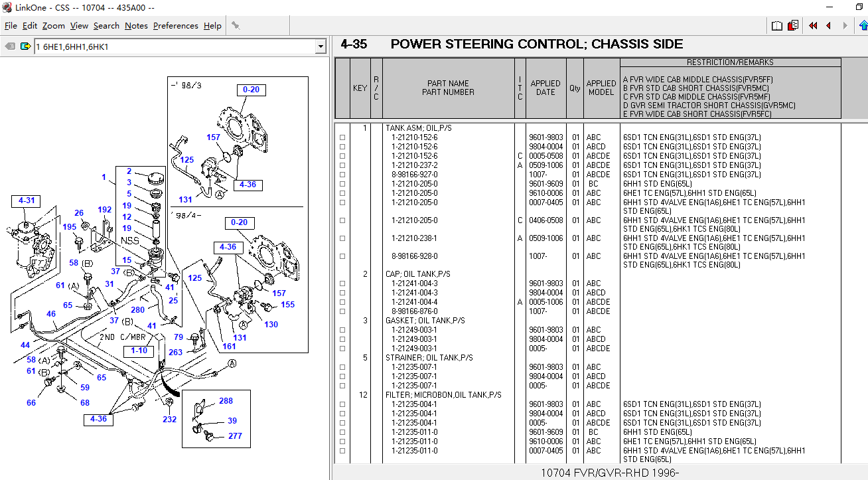The height and width of the screenshot is (480, 868).
Task: Tick the checkbox for part 1-21241-004-4
Action: pos(342,302)
